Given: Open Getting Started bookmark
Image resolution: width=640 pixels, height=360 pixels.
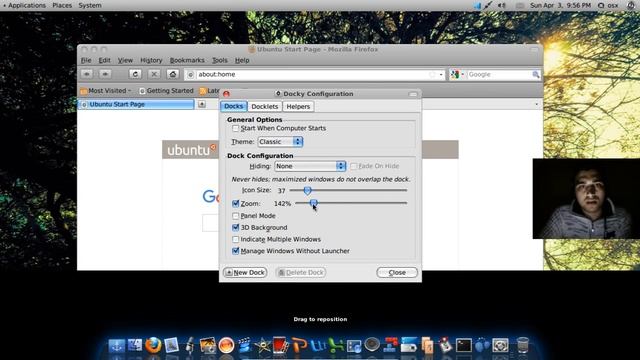Looking at the screenshot, I should tap(167, 91).
